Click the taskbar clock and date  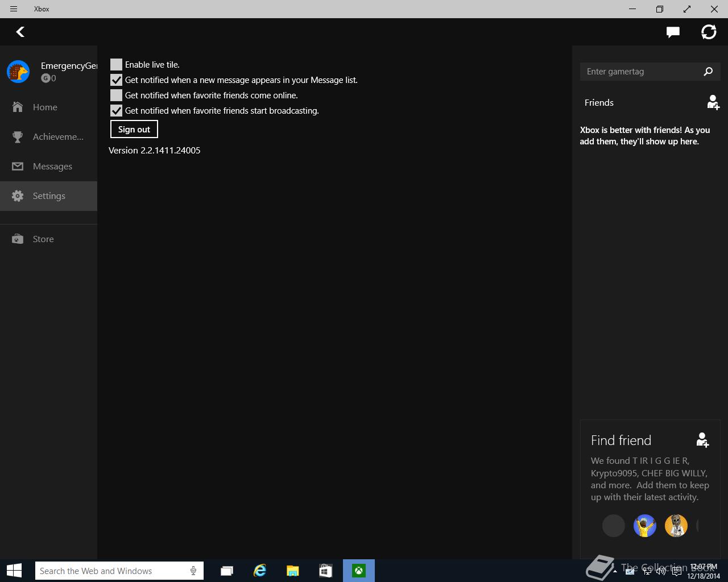tap(704, 571)
